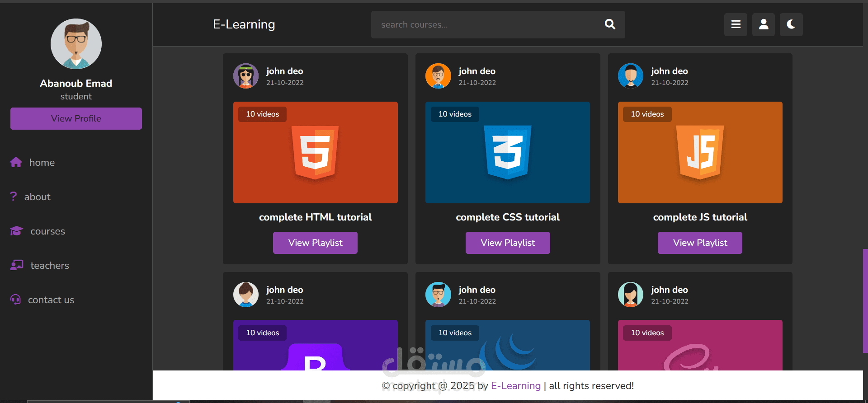The width and height of the screenshot is (868, 403).
Task: Click the Abanoub Emad name text
Action: point(76,83)
